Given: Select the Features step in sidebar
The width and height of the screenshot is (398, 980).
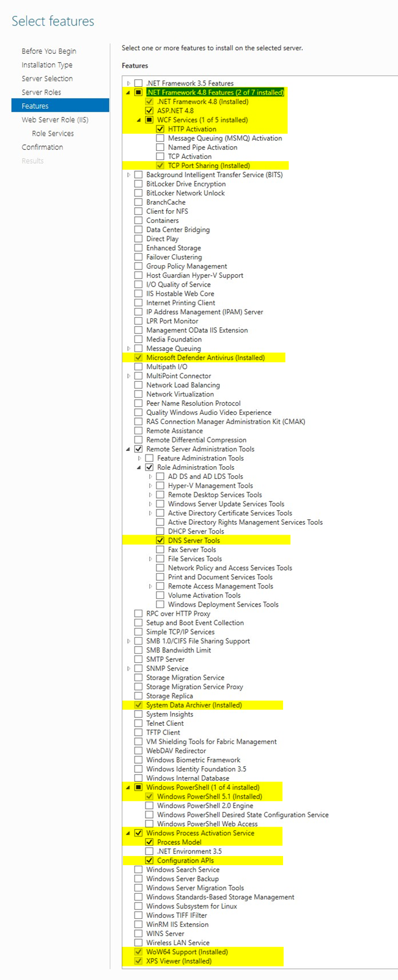Looking at the screenshot, I should pos(60,106).
